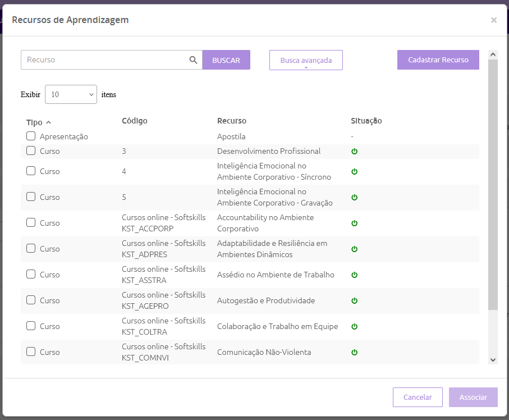Click the 'KST_AGEPRO' code cell
509x420 pixels.
145,307
